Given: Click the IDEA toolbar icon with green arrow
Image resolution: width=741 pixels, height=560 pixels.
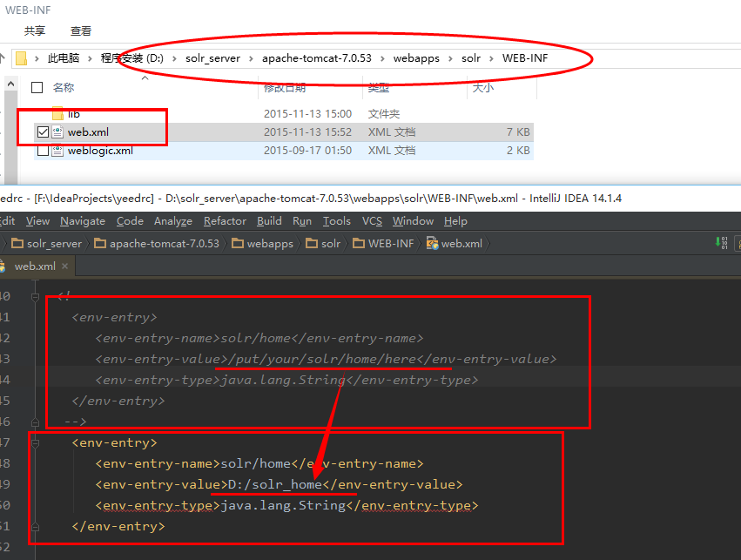Looking at the screenshot, I should point(722,243).
